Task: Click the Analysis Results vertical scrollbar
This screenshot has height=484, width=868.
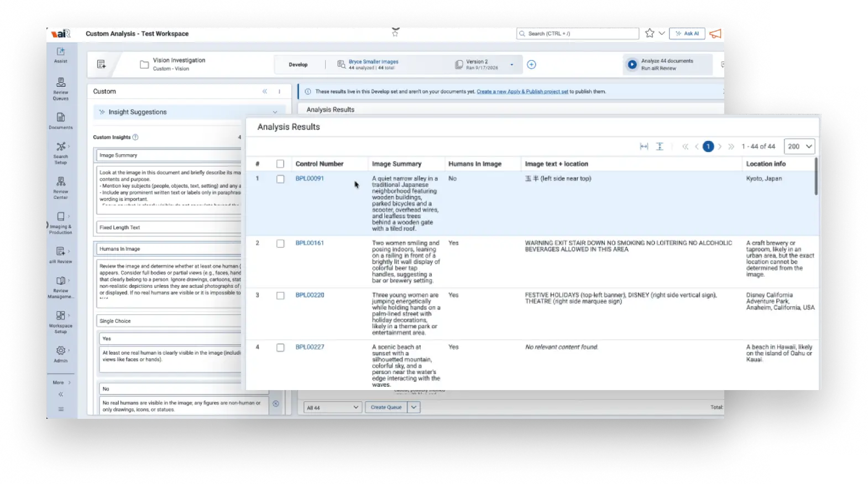Action: pyautogui.click(x=816, y=176)
